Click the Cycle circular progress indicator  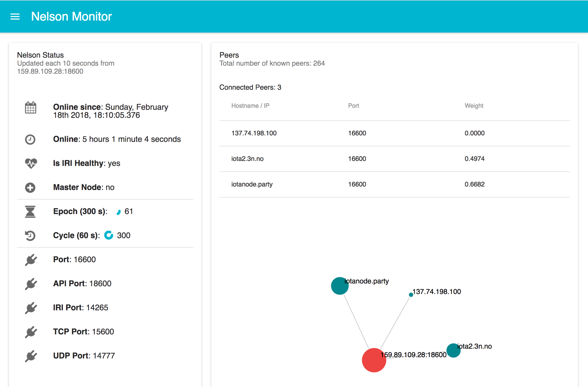coord(109,235)
